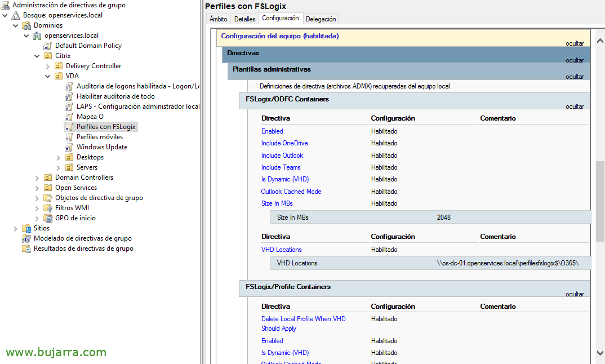Click the Auditoria de logons GPO icon
The height and width of the screenshot is (364, 605).
(69, 86)
